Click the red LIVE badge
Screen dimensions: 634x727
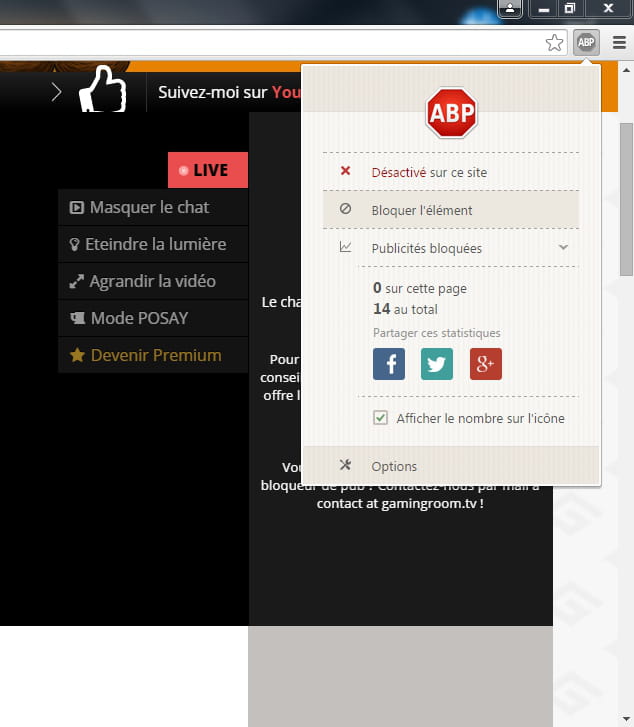(208, 170)
